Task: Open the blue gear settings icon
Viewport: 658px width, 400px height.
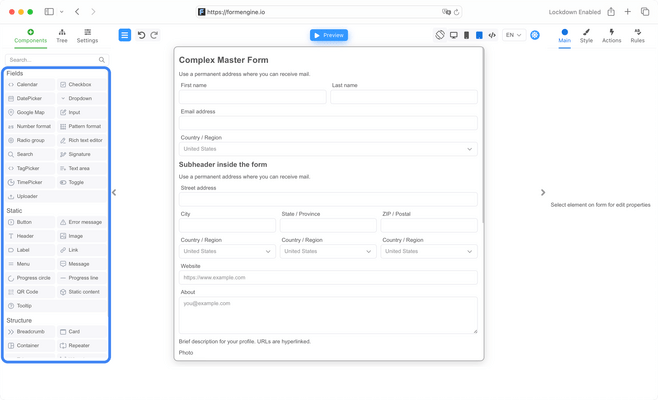Action: coord(535,35)
